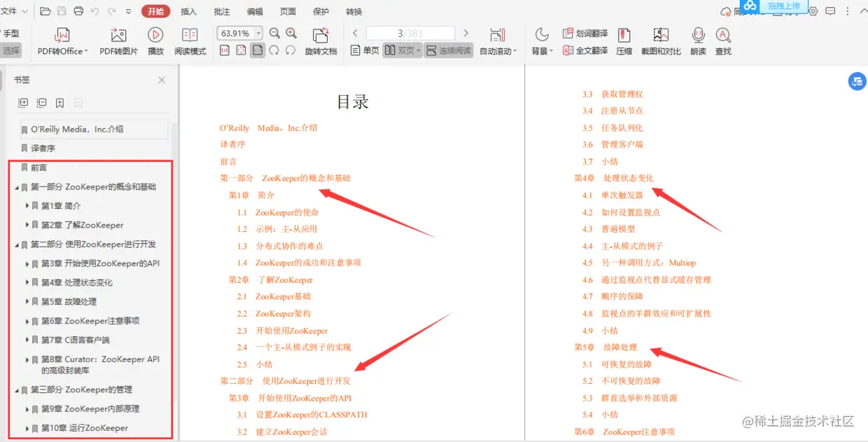
Task: Go to next page arrow
Action: (466, 33)
